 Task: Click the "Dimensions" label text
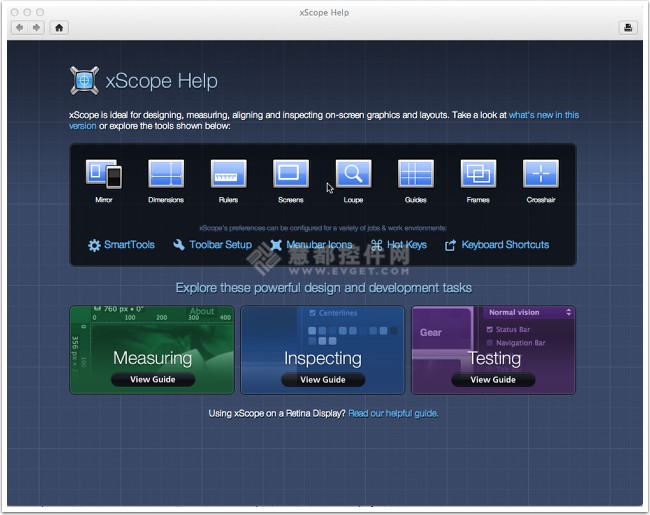coord(166,200)
